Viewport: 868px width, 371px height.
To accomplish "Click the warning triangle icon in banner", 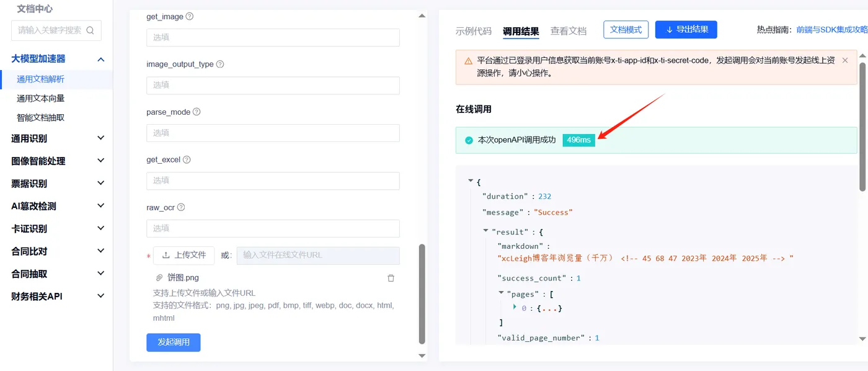I will coord(468,61).
